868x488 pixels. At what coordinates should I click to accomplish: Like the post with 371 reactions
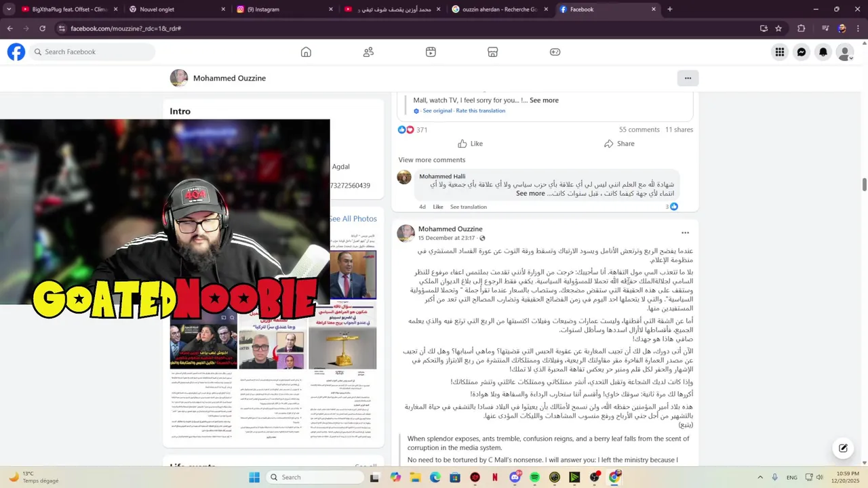coord(470,144)
